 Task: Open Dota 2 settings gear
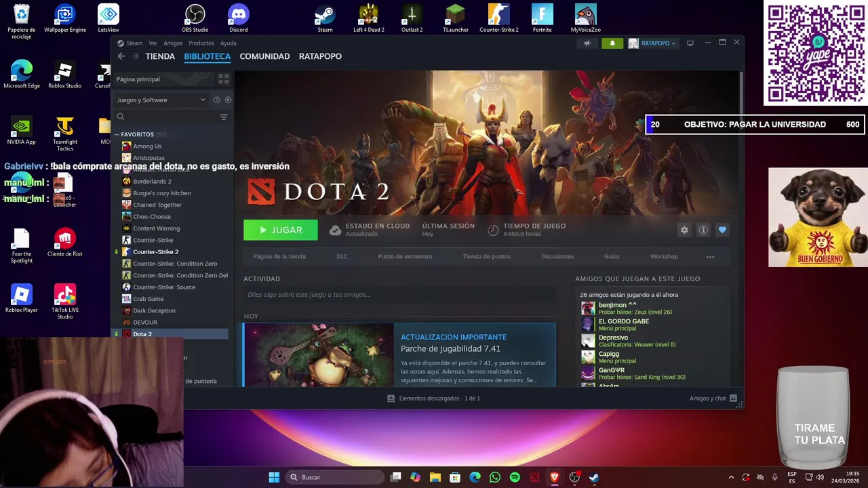click(x=684, y=230)
